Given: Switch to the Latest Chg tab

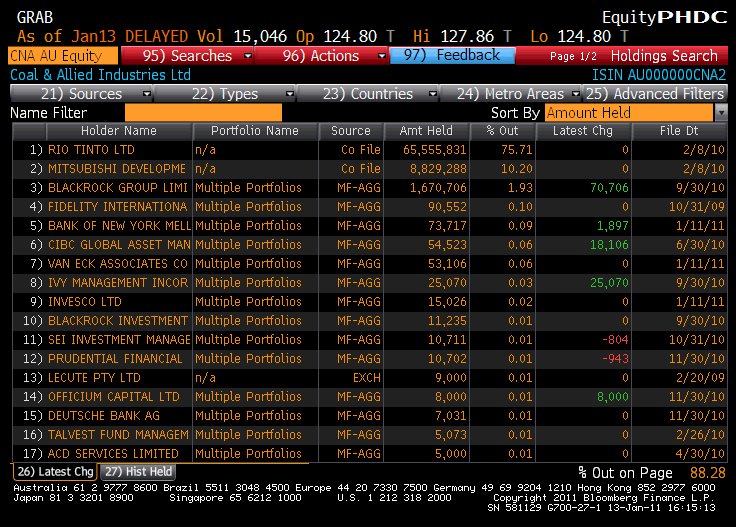Looking at the screenshot, I should pos(55,471).
